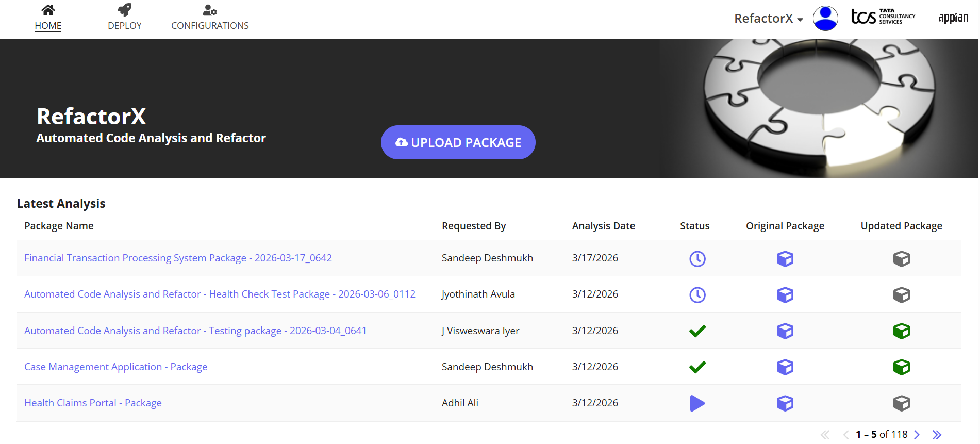The width and height of the screenshot is (980, 444).
Task: Open Financial Transaction Processing System Package link
Action: click(178, 258)
